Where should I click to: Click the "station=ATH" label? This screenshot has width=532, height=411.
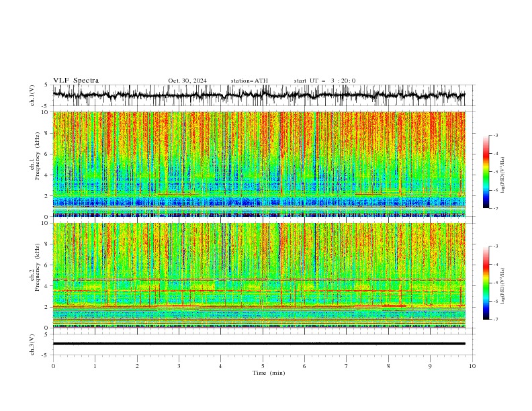pos(249,81)
